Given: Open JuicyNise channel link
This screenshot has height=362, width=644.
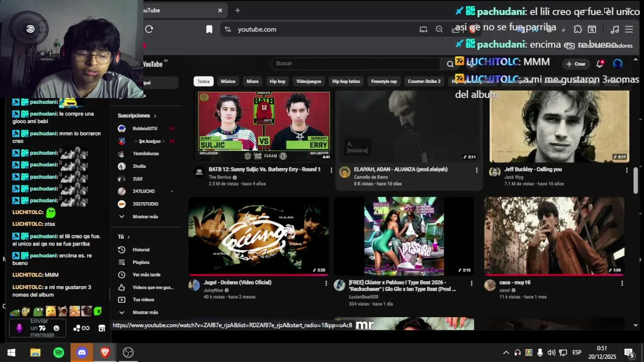Looking at the screenshot, I should click(214, 290).
